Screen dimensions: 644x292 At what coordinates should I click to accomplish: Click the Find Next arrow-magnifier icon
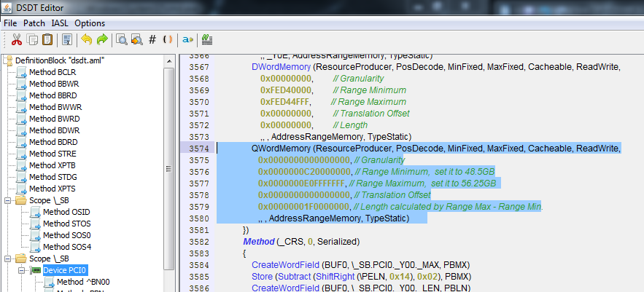137,40
